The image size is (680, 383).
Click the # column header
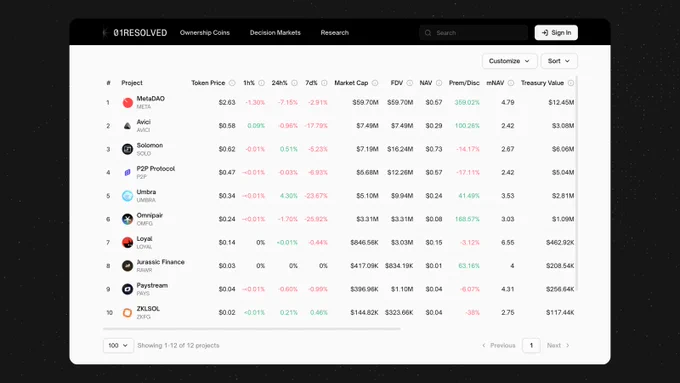pos(108,83)
